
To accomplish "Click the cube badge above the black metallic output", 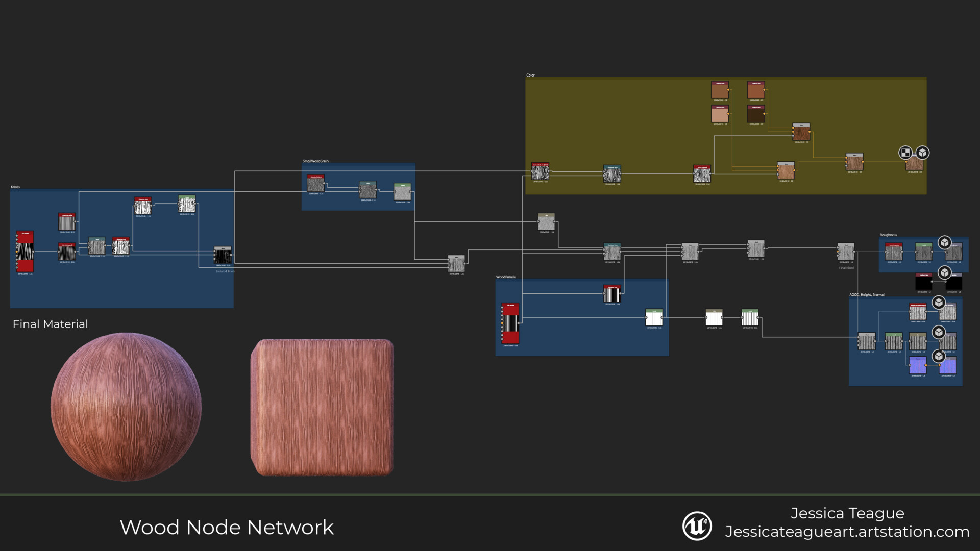I will (944, 272).
